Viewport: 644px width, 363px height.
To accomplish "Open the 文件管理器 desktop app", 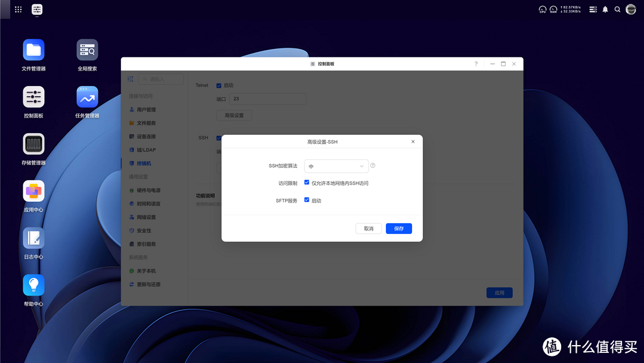I will (x=33, y=50).
